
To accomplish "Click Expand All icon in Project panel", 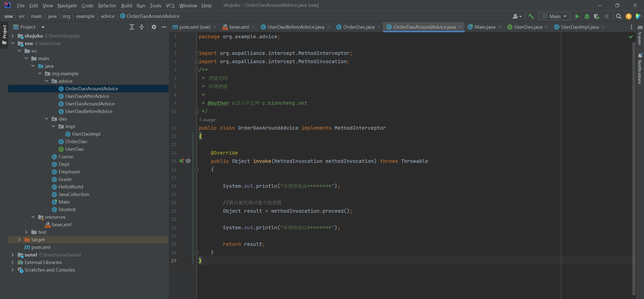I will pos(132,27).
